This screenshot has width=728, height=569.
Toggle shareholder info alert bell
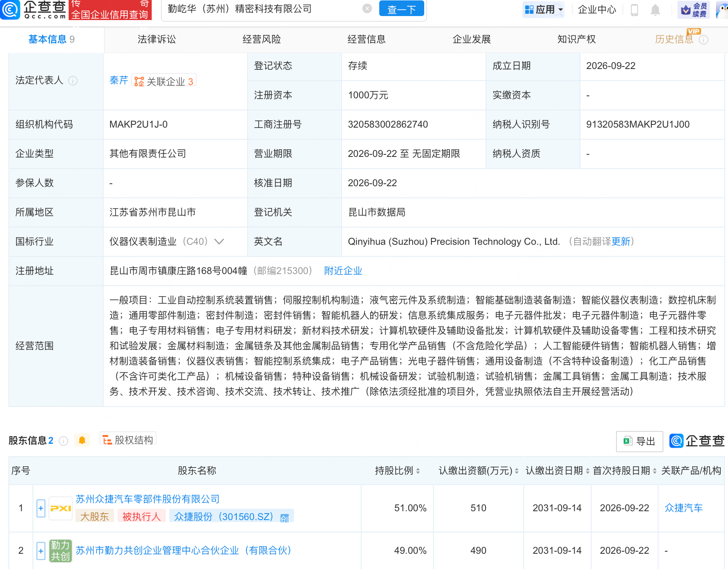point(82,440)
